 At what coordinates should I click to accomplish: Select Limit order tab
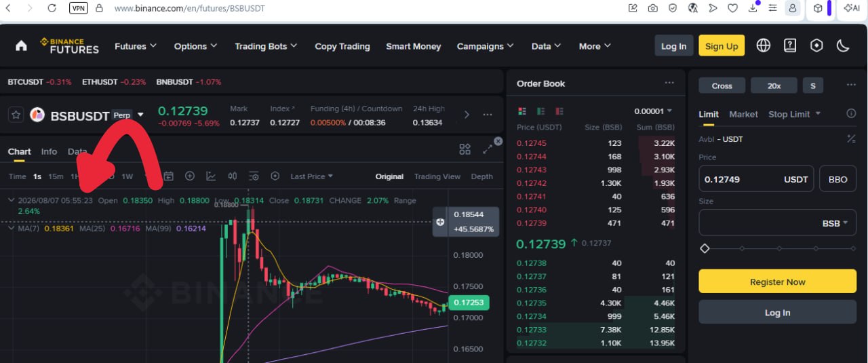click(x=709, y=114)
